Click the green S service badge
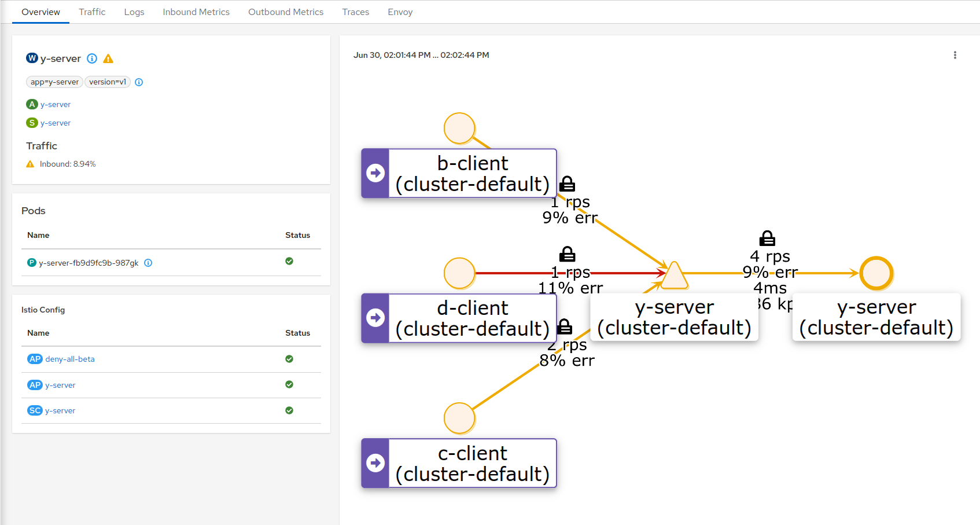The width and height of the screenshot is (980, 525). [32, 123]
